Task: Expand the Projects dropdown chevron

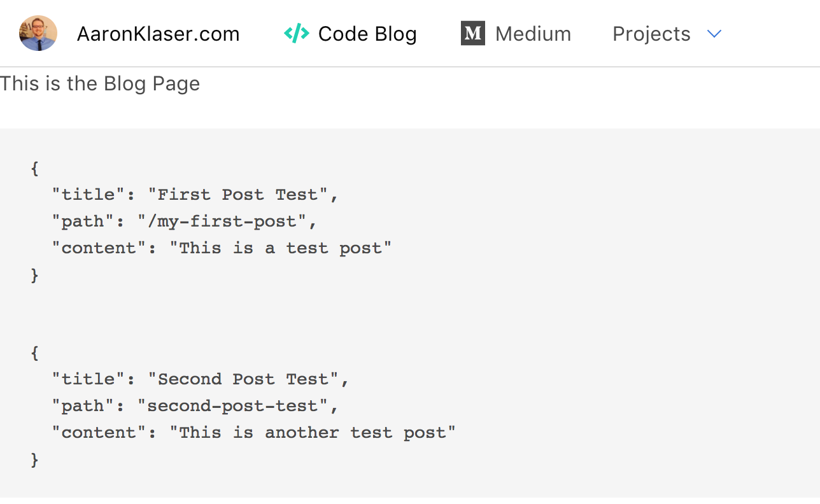Action: pos(714,34)
